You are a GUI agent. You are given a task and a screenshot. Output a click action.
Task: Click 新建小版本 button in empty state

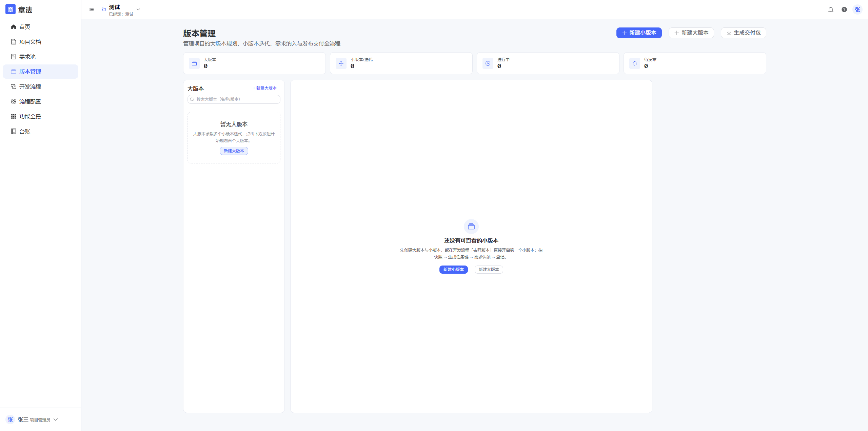(454, 270)
